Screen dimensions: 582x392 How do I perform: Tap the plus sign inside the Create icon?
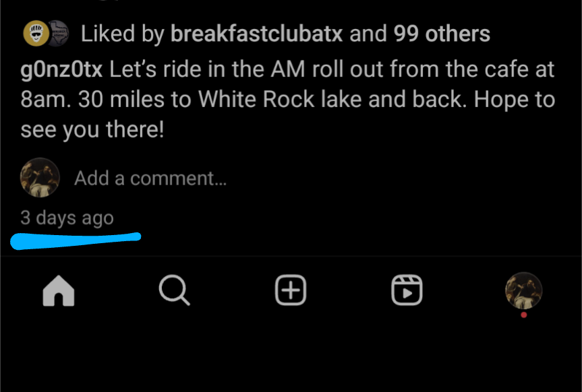(x=290, y=290)
